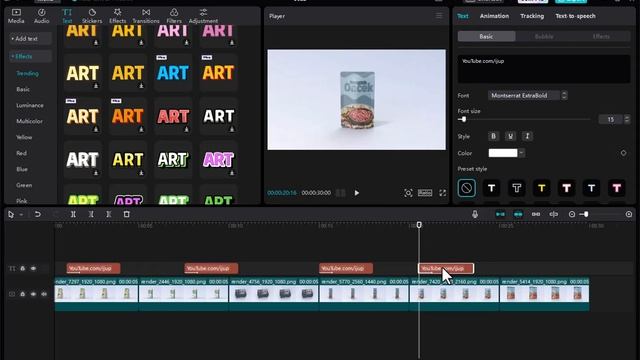Toggle text track visibility eye
This screenshot has height=360, width=640.
coord(33,269)
